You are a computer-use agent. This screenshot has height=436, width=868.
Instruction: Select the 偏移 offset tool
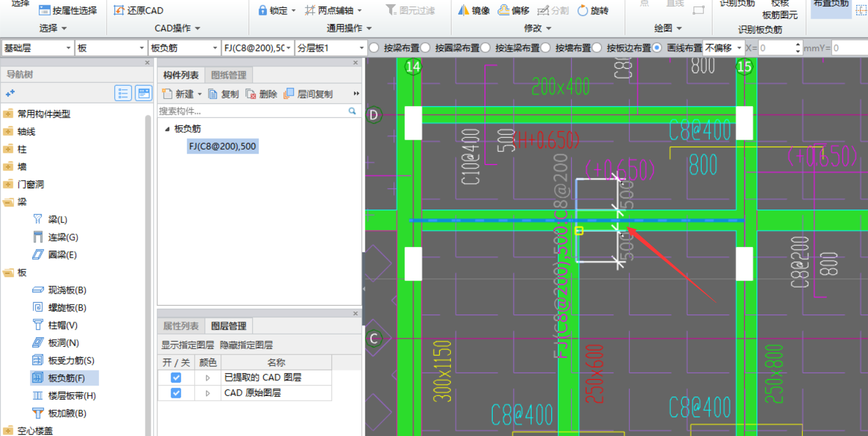pyautogui.click(x=513, y=11)
